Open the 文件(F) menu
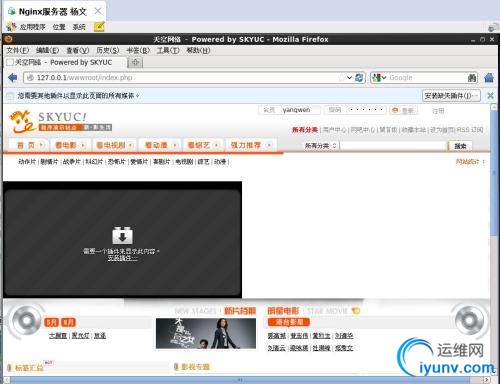The width and height of the screenshot is (500, 384). [18, 50]
